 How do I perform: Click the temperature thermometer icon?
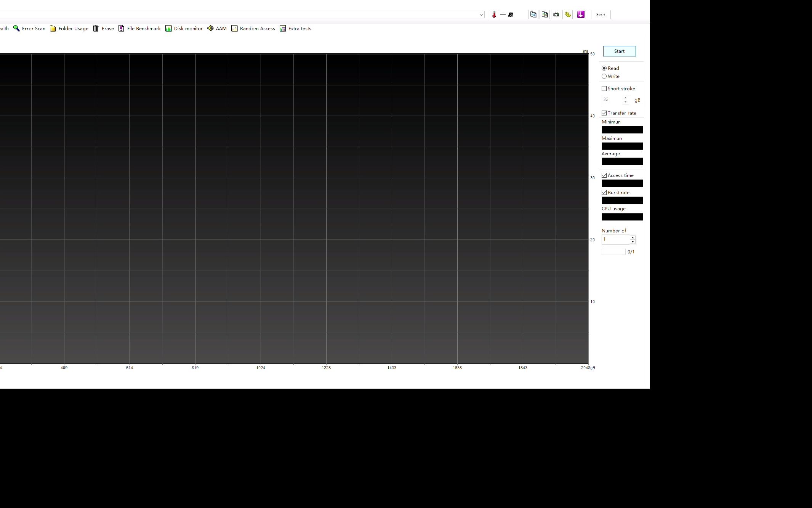click(494, 14)
